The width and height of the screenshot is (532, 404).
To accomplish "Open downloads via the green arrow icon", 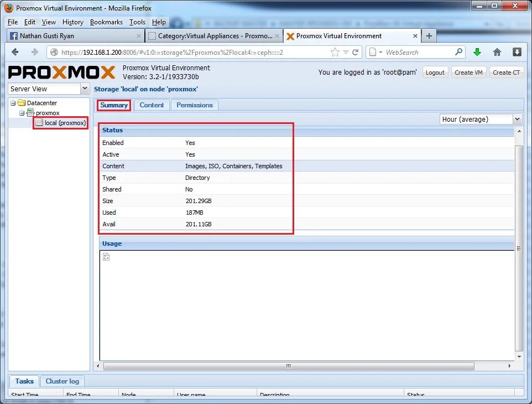I will pos(477,52).
